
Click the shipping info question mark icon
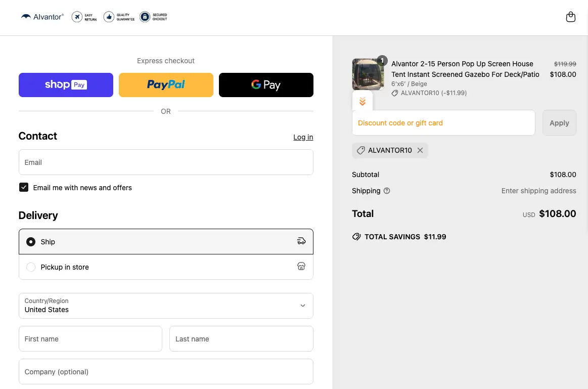[x=387, y=191]
